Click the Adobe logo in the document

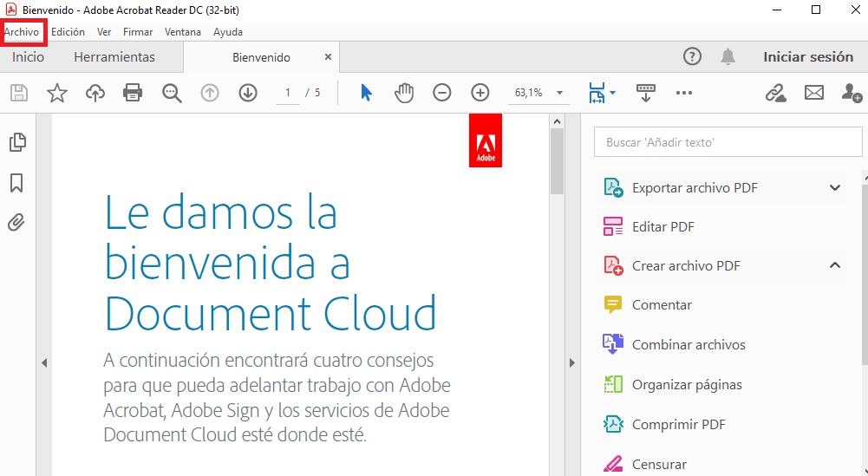(x=486, y=140)
